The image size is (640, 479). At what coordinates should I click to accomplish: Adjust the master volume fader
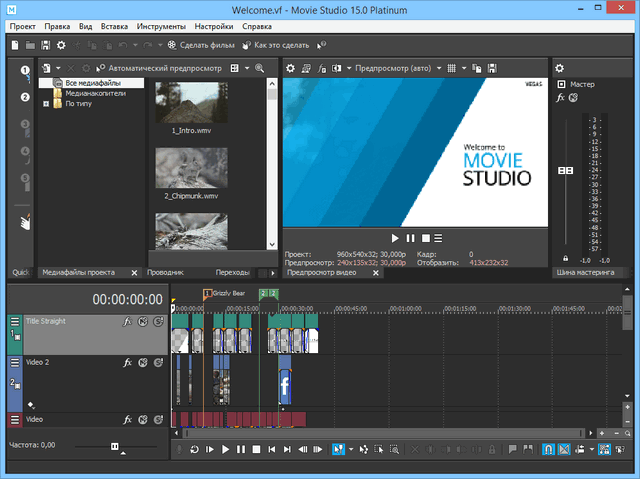566,171
